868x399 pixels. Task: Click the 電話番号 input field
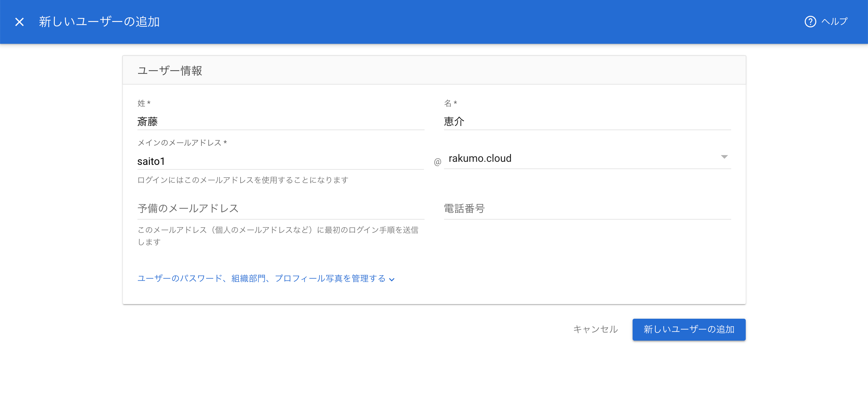[x=587, y=208]
